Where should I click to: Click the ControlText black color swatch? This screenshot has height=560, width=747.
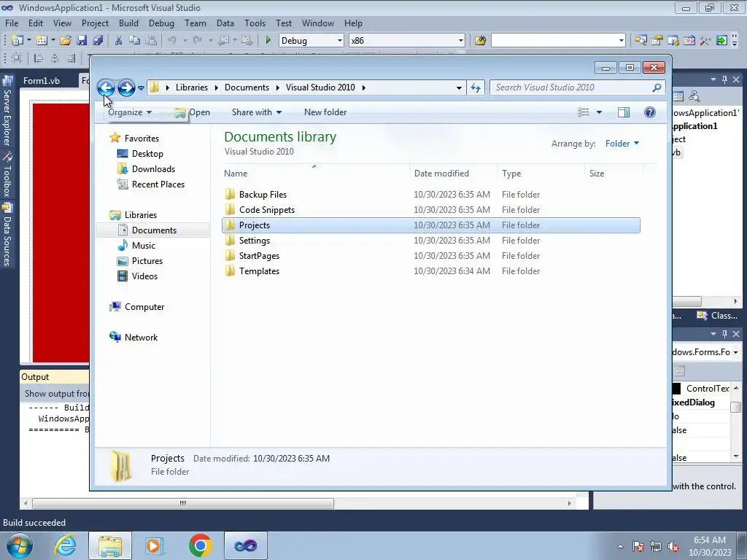[x=676, y=389]
